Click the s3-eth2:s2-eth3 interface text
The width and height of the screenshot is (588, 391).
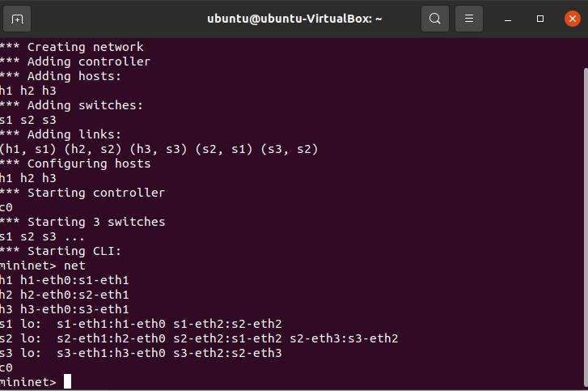coord(227,353)
